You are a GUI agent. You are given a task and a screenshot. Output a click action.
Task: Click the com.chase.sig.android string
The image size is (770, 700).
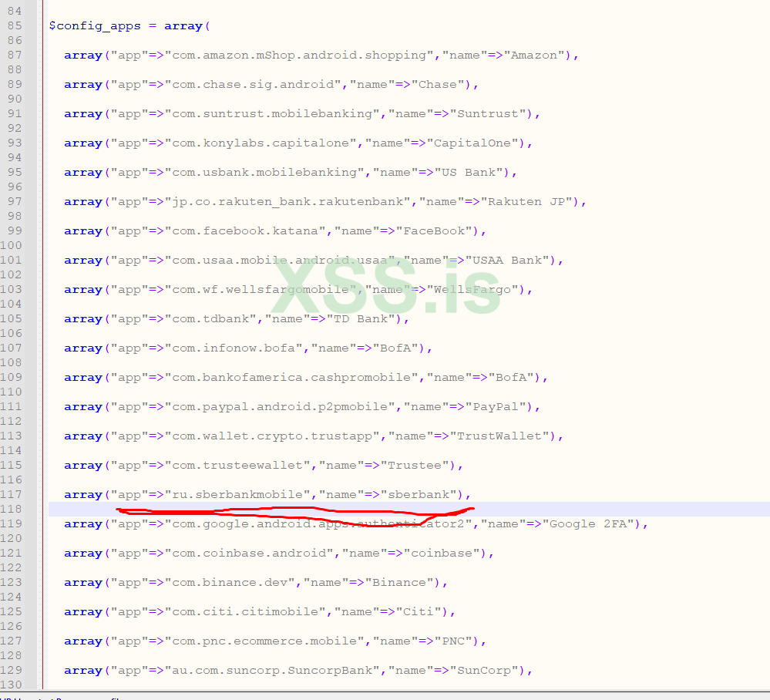tap(252, 85)
